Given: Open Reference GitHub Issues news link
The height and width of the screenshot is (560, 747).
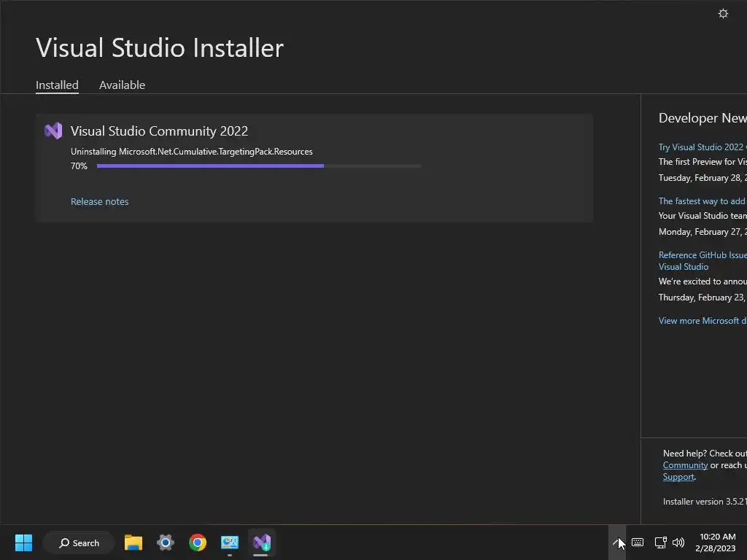Looking at the screenshot, I should point(703,261).
